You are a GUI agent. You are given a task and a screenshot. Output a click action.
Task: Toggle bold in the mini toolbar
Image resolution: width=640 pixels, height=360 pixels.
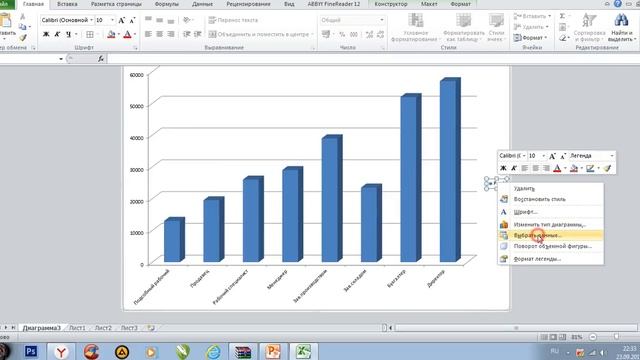503,168
